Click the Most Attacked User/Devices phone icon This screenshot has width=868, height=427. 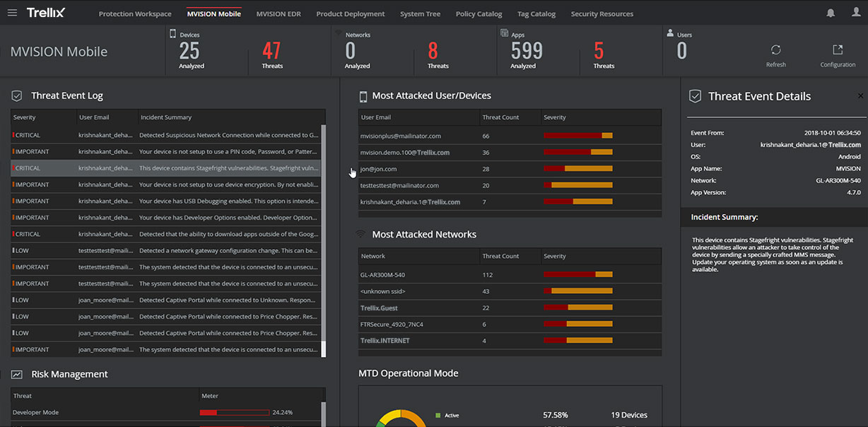pyautogui.click(x=363, y=96)
